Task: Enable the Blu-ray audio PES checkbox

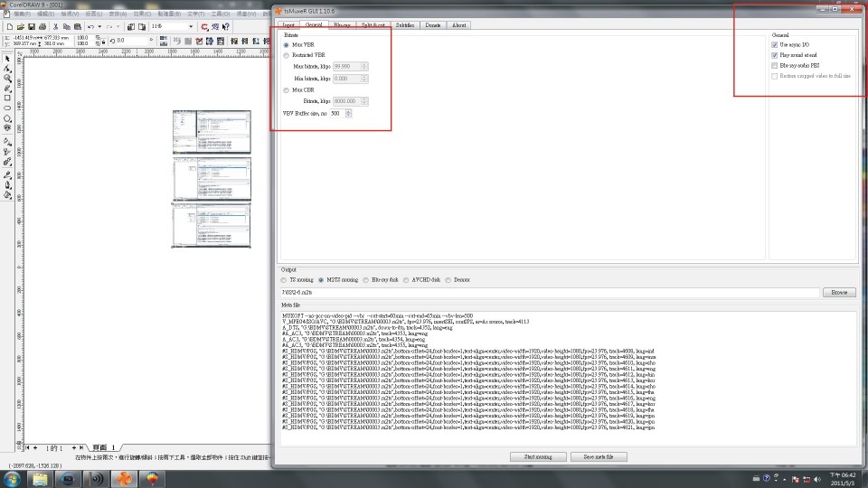Action: click(x=775, y=66)
